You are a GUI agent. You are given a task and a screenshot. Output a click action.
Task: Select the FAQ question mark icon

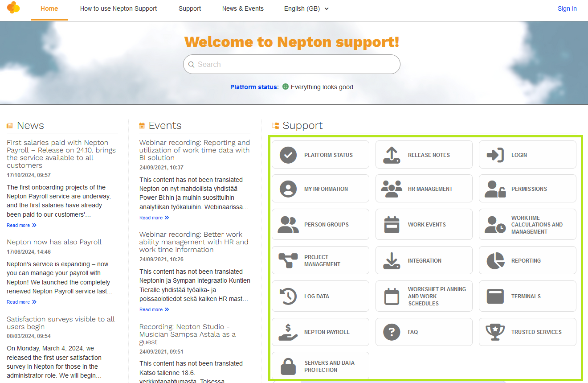(392, 332)
